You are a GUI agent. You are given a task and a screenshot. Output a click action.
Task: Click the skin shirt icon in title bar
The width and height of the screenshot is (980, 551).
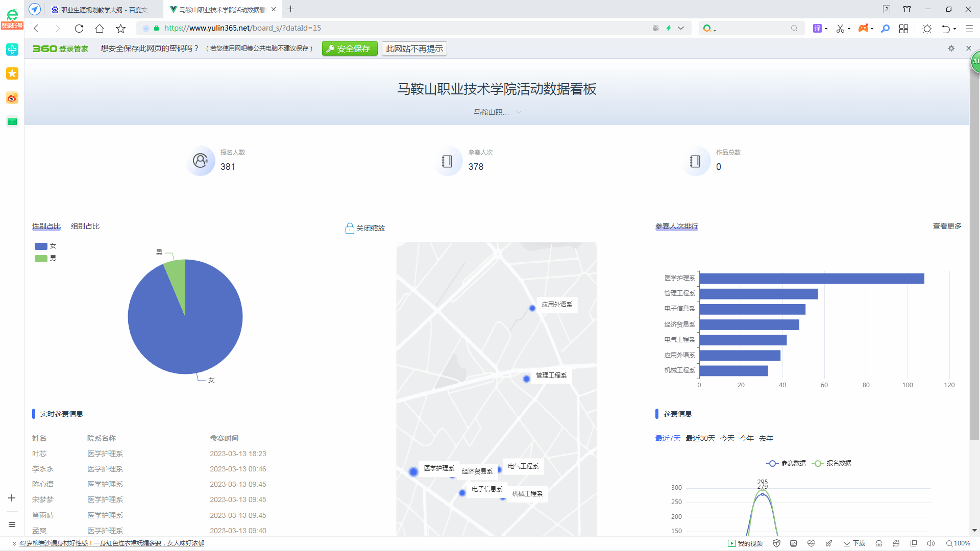coord(907,9)
